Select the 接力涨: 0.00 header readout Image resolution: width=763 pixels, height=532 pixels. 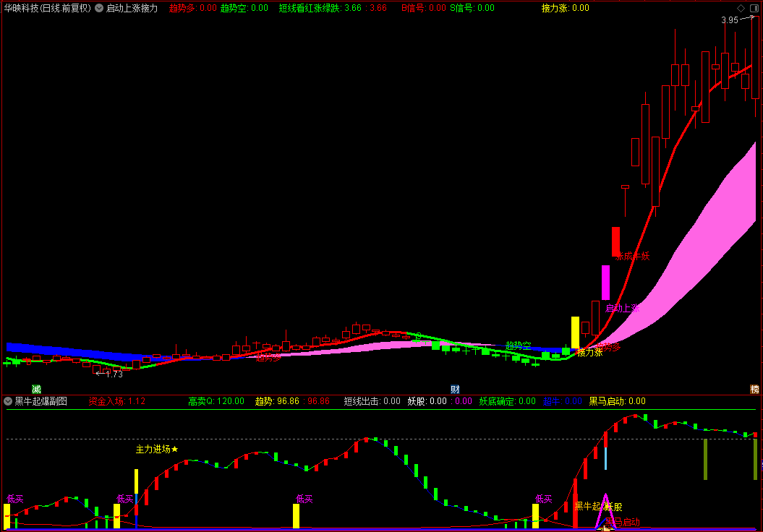click(x=566, y=8)
